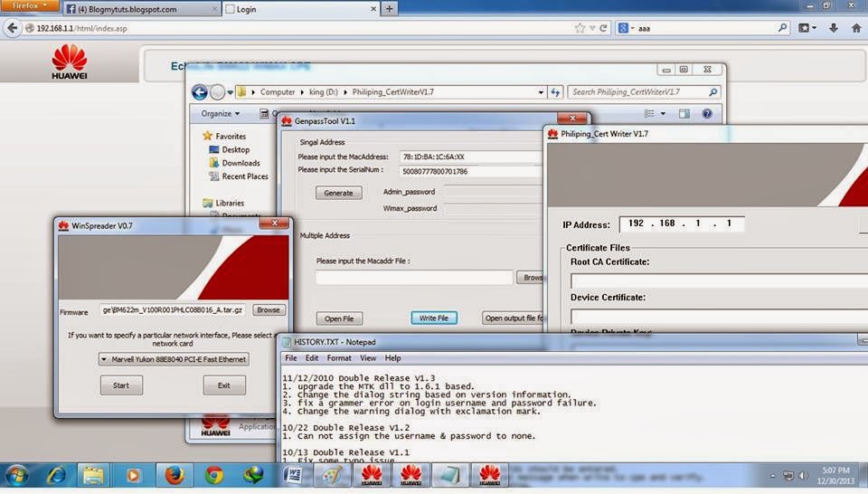Image resolution: width=868 pixels, height=494 pixels.
Task: Click the volume icon in system tray
Action: pos(803,476)
